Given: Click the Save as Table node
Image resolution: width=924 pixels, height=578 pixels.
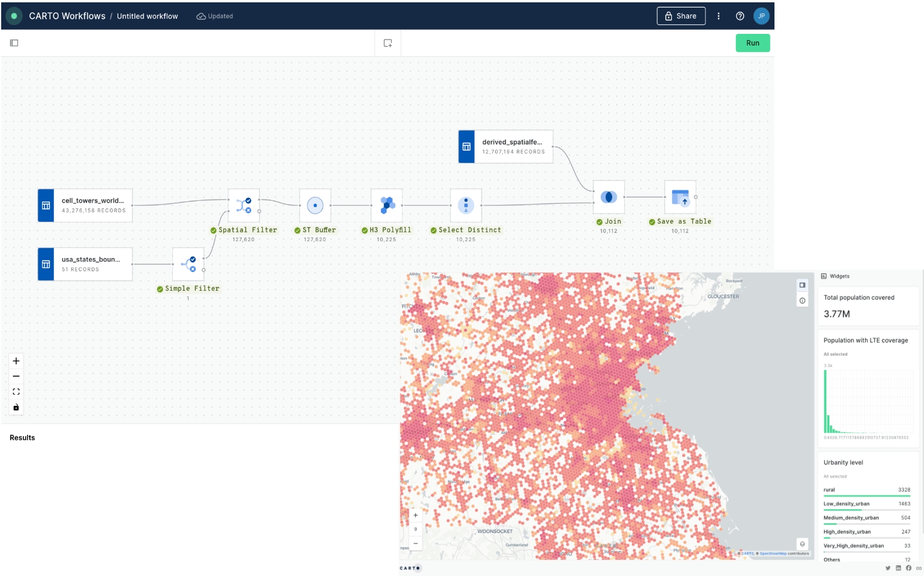Looking at the screenshot, I should click(680, 197).
